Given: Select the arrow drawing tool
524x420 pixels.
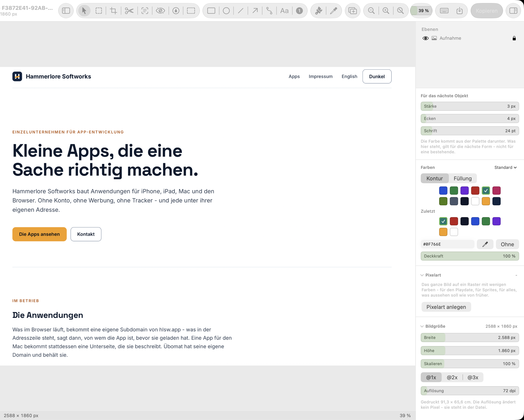Looking at the screenshot, I should [x=255, y=11].
